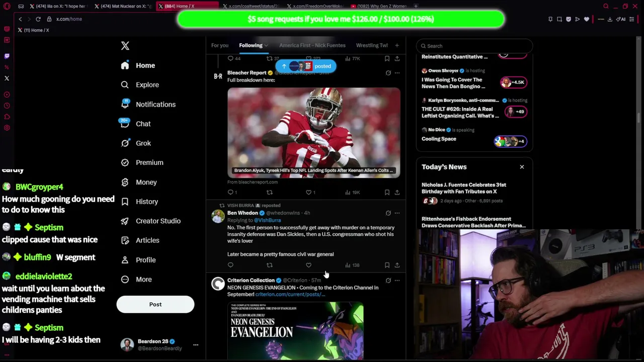
Task: Click the new posts 'posted' pill
Action: pos(306,66)
